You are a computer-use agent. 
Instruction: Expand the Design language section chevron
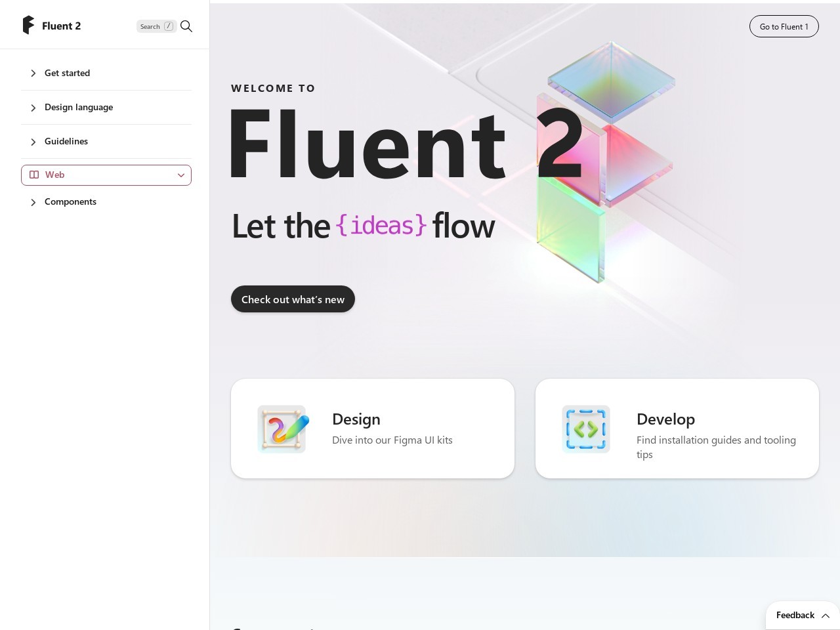(x=33, y=108)
